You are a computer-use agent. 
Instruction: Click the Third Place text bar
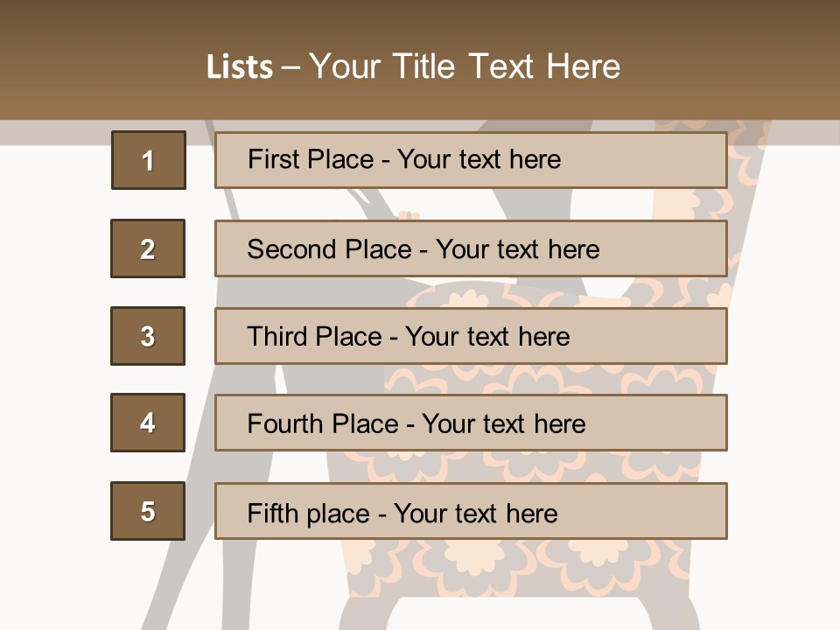pos(471,336)
